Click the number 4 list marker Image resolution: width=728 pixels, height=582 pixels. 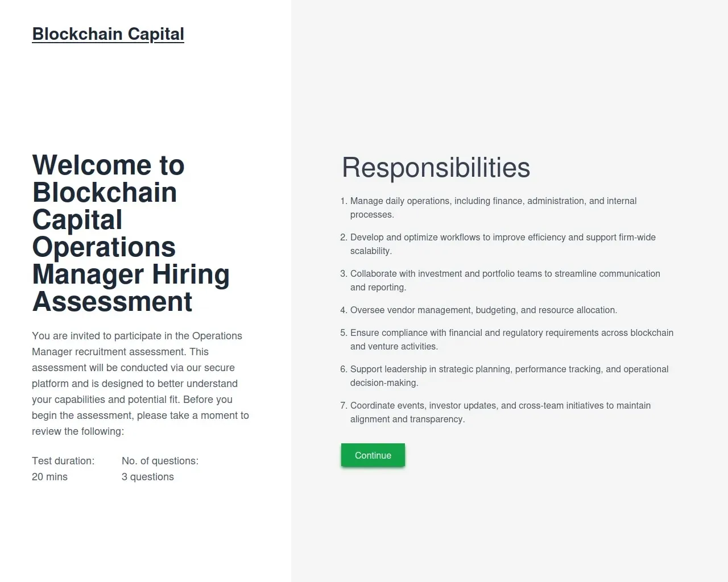[344, 310]
